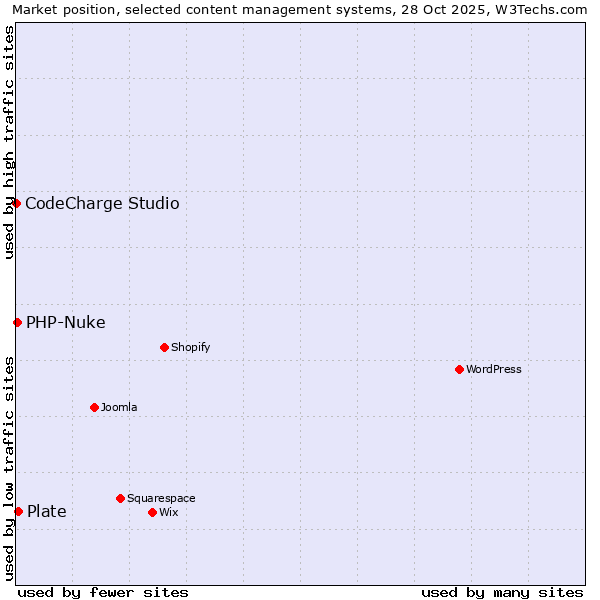Click the chart title mentioning W3Techs.com
This screenshot has height=600, width=600.
pos(300,9)
